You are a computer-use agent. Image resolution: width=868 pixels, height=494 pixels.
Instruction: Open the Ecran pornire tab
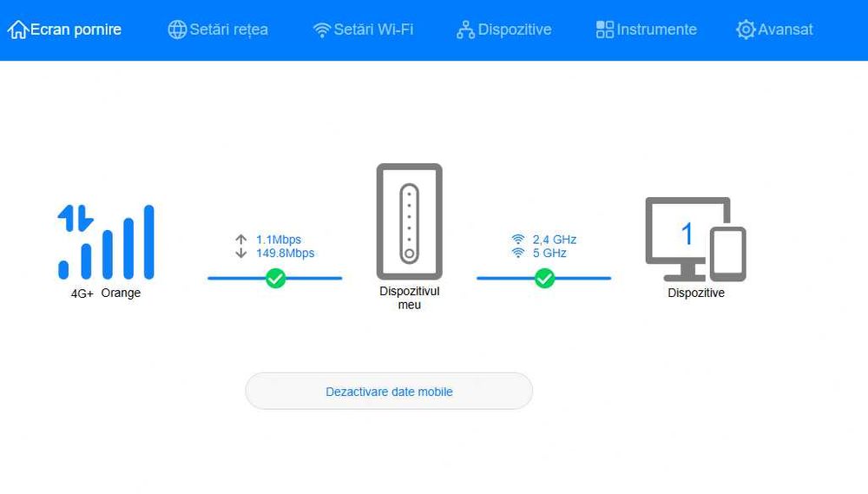click(x=64, y=30)
